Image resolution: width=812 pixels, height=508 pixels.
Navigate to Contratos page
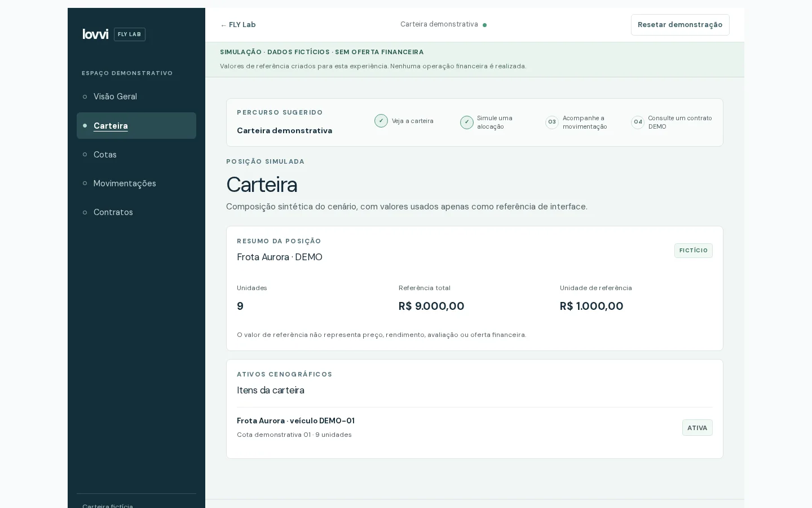(x=136, y=212)
